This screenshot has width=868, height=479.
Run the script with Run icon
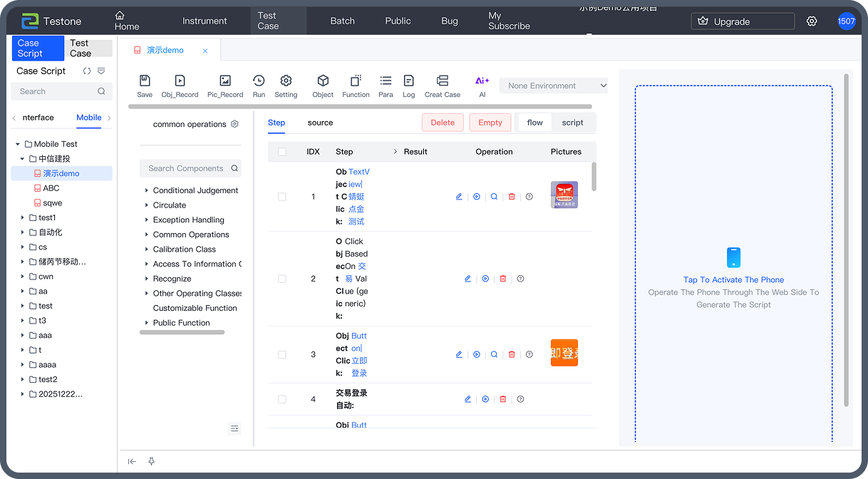click(x=259, y=81)
